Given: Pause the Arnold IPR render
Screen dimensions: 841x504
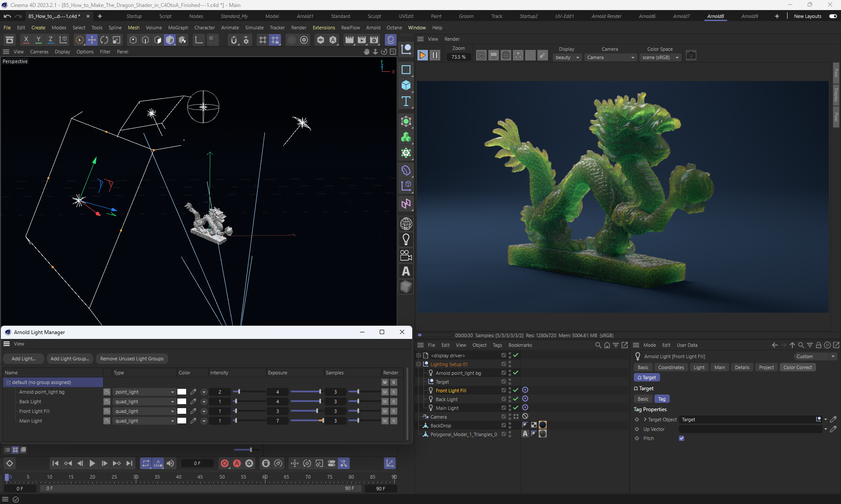Looking at the screenshot, I should [435, 55].
